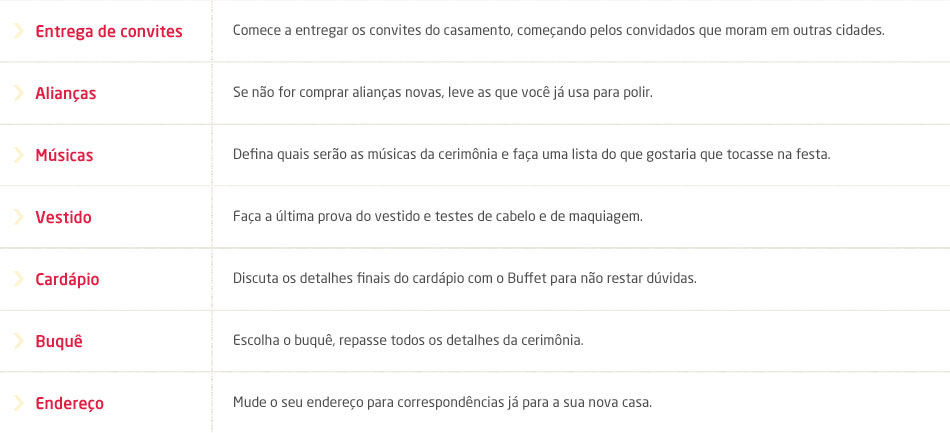Open the Cardápio checklist item
Screen dimensions: 950x433
[x=67, y=279]
